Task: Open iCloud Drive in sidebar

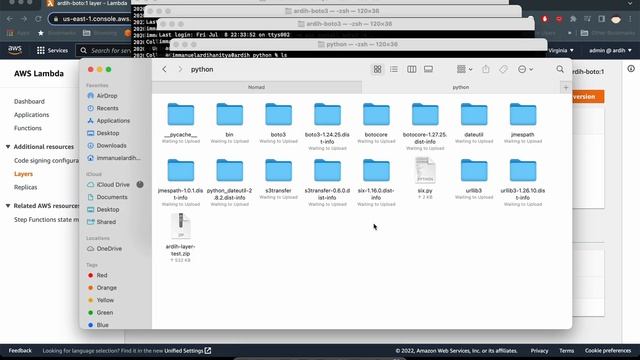Action: 109,184
